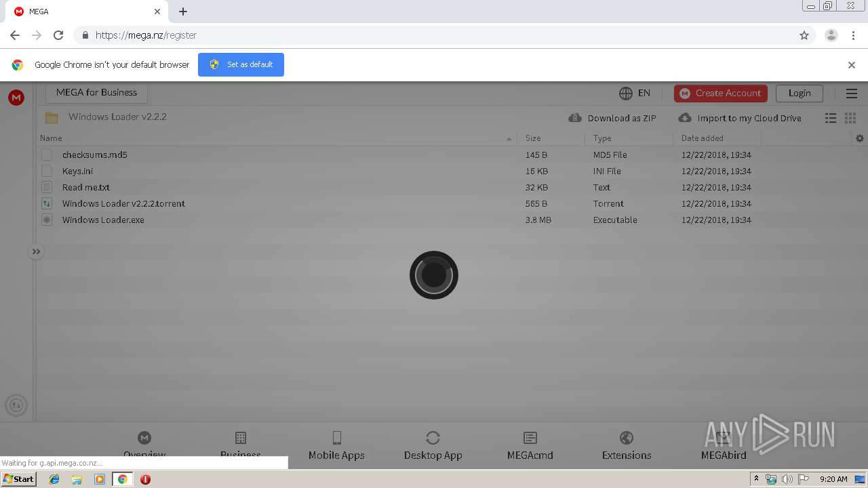
Task: Click the browser back arrow
Action: coord(15,35)
